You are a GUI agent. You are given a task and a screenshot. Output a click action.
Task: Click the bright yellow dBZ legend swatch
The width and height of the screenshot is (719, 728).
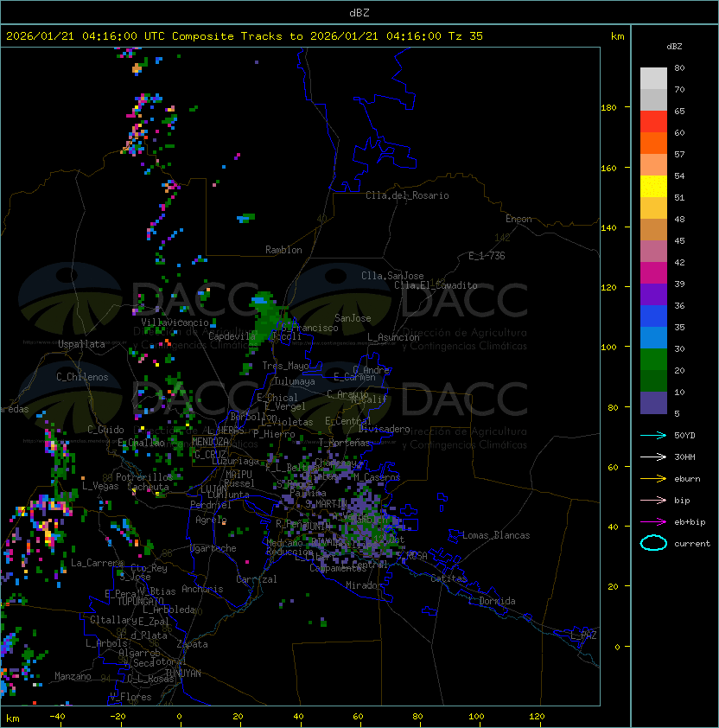[653, 187]
